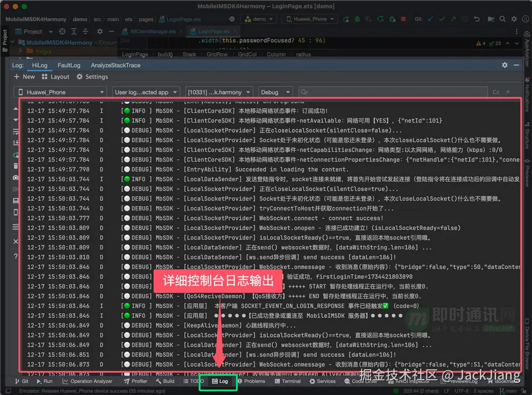Enable scroll to end of log
This screenshot has width=532, height=395.
[x=15, y=143]
